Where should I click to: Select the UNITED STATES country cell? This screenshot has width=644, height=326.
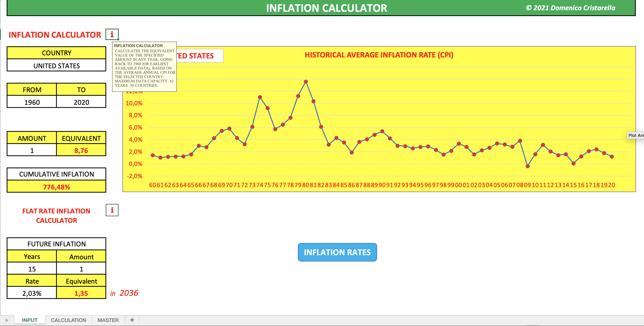56,66
